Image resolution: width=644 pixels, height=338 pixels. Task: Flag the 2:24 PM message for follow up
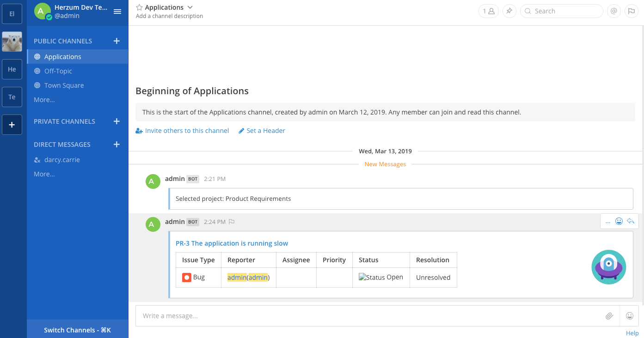pos(232,222)
